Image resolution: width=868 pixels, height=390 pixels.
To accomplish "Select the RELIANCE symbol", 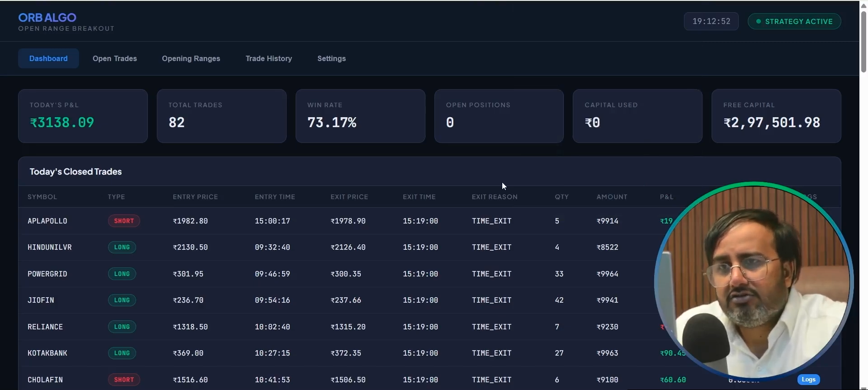I will click(45, 327).
